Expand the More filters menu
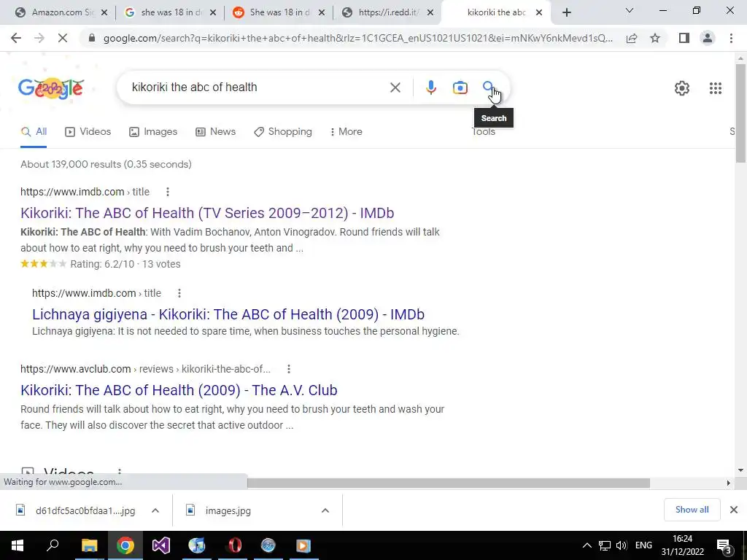The height and width of the screenshot is (560, 747). coord(346,132)
